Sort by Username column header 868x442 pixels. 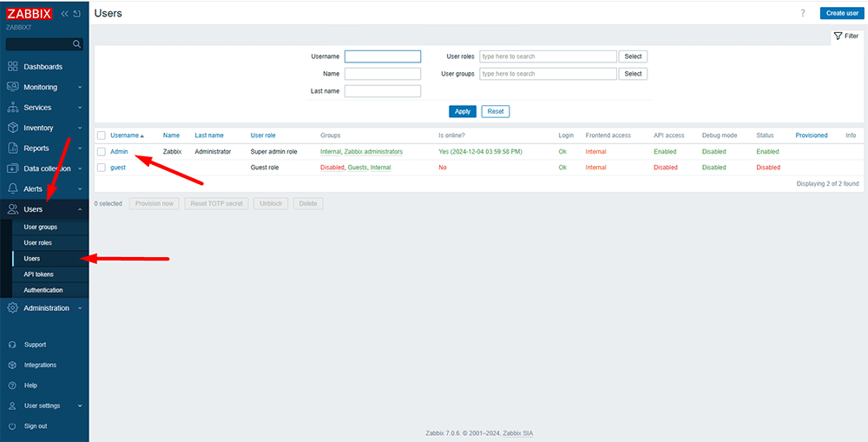tap(127, 135)
